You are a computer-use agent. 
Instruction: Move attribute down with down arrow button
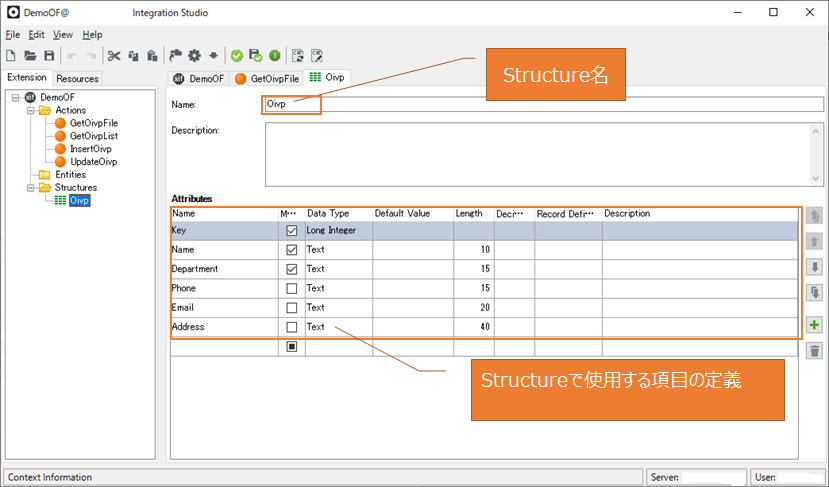click(814, 267)
